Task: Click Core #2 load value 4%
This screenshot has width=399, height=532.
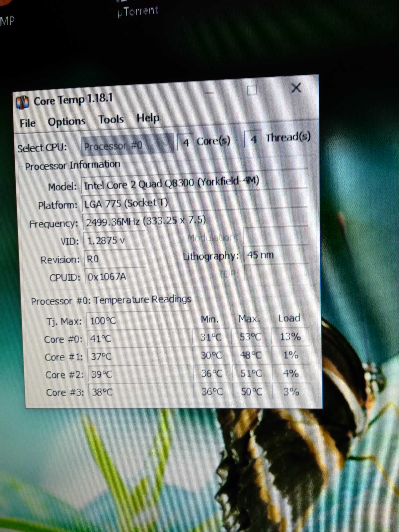Action: pyautogui.click(x=291, y=373)
